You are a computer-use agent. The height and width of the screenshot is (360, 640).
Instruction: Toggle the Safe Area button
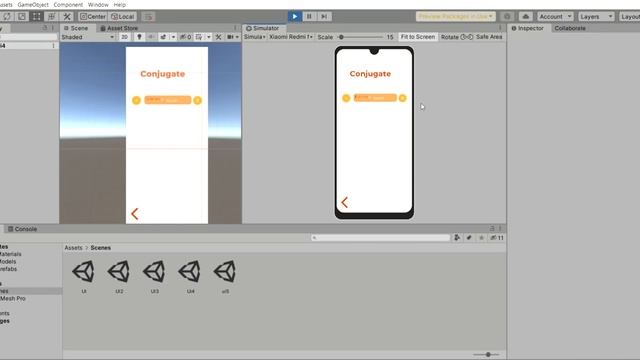(489, 37)
